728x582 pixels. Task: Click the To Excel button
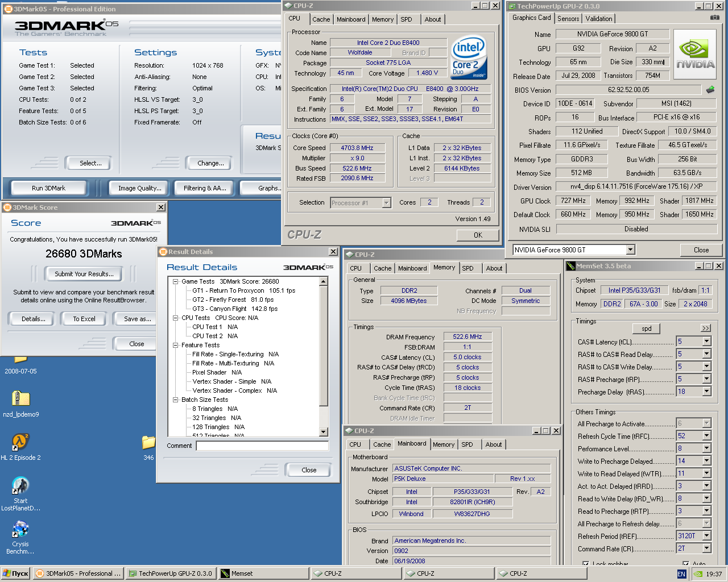tap(84, 319)
